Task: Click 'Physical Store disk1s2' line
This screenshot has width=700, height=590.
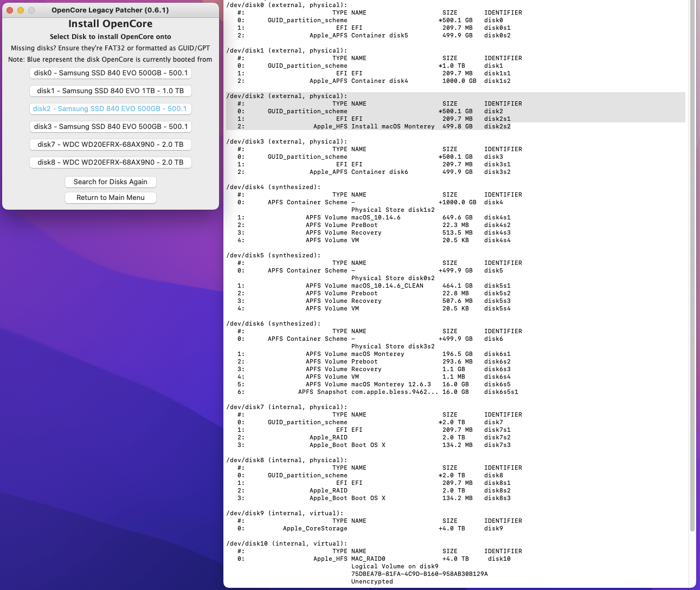Action: [393, 210]
